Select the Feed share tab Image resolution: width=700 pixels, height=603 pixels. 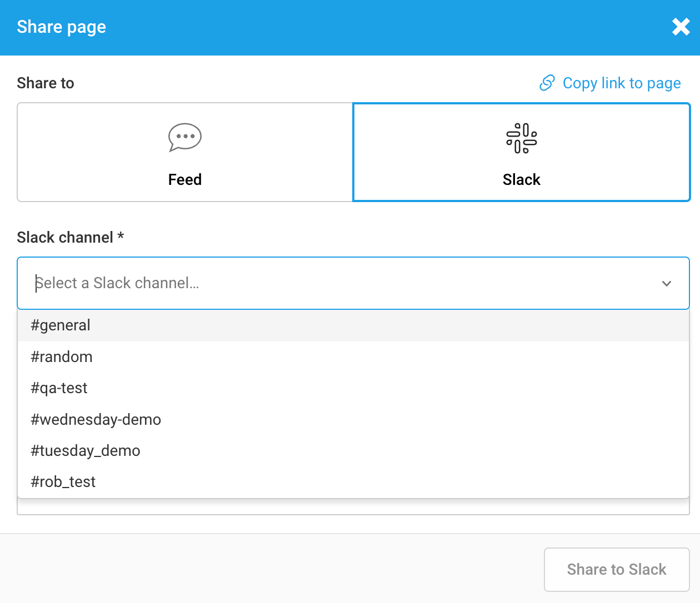(185, 152)
